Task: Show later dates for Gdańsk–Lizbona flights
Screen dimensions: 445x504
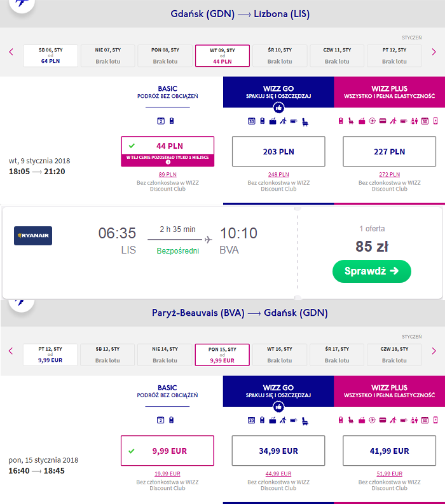Action: [434, 52]
